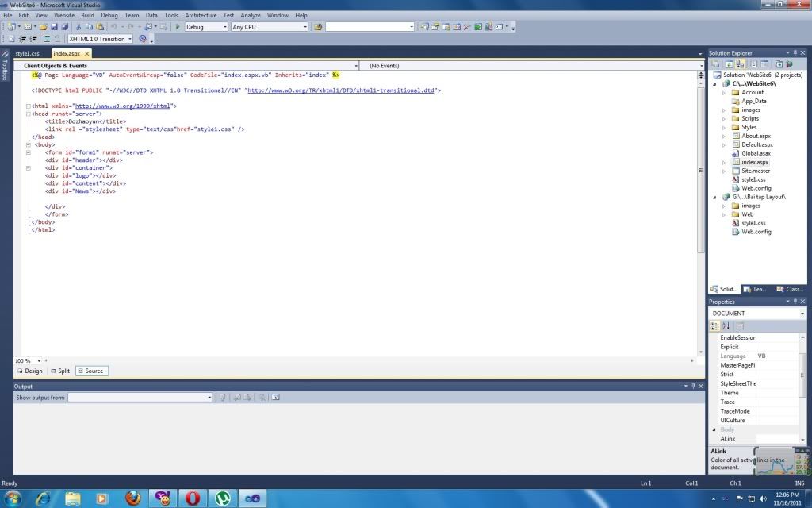
Task: Switch to Split view
Action: 60,371
